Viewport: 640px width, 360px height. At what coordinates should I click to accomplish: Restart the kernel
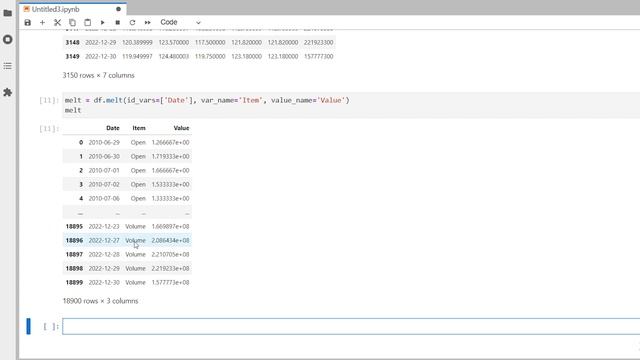point(132,22)
